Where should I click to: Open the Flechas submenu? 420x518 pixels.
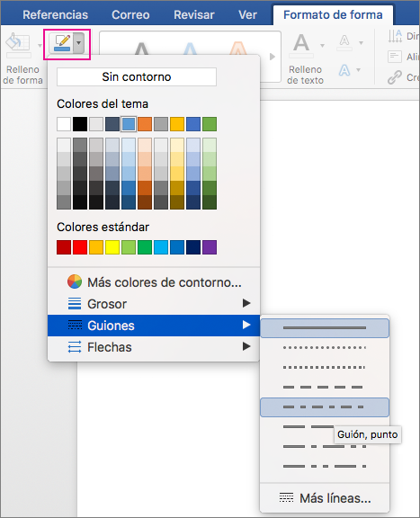154,347
